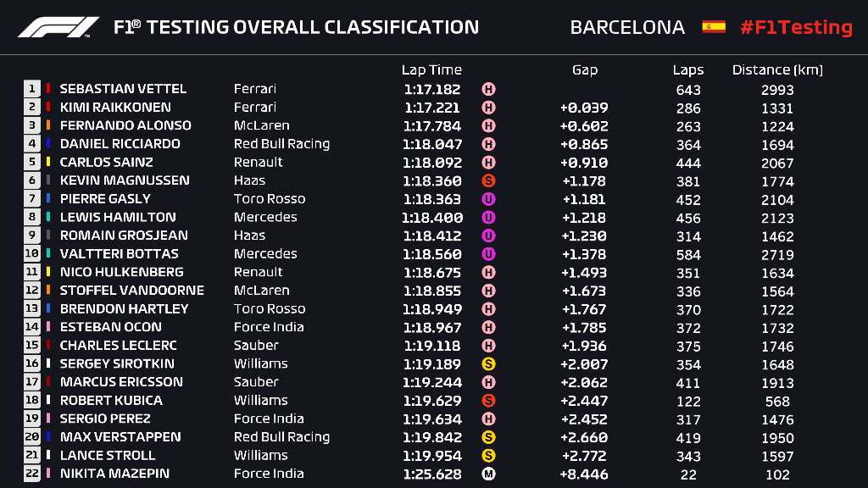The image size is (868, 488).
Task: Click Robert Kubica's red supersoft tyre icon
Action: (x=488, y=401)
